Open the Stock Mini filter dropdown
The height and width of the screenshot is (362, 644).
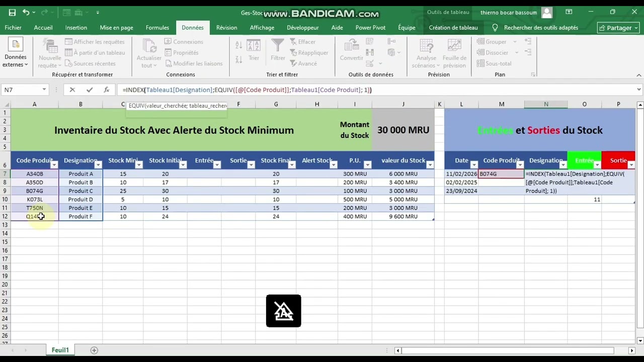(138, 165)
